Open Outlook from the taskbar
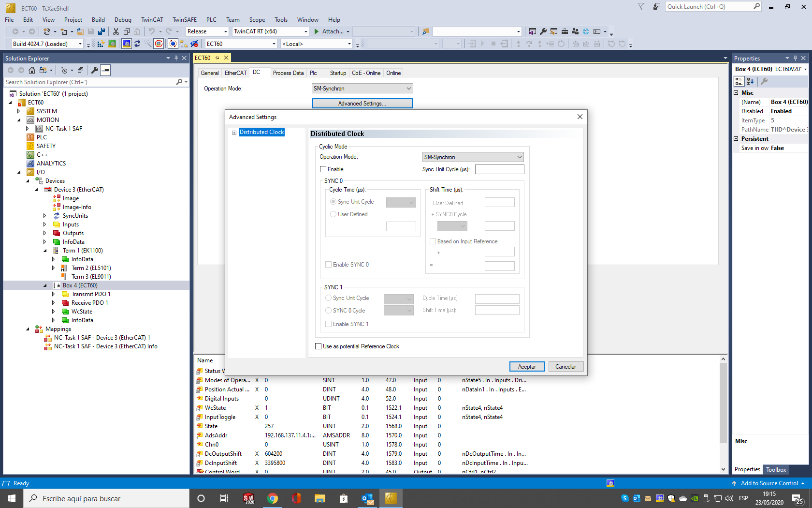This screenshot has height=508, width=812. [367, 498]
